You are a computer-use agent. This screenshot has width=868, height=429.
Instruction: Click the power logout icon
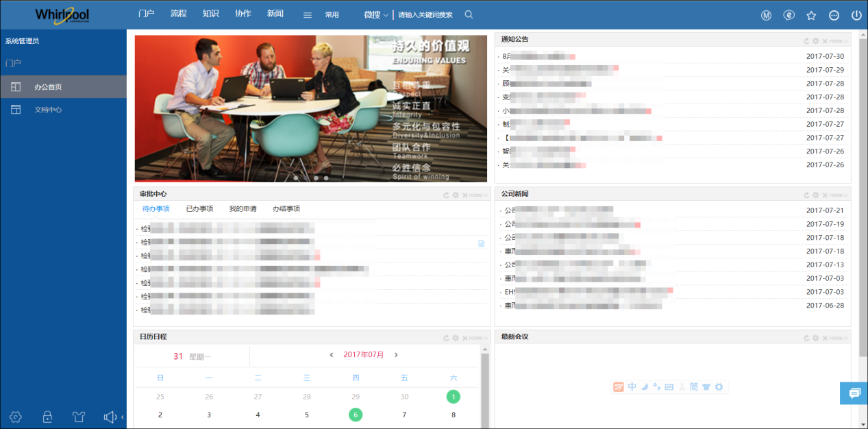coord(856,15)
